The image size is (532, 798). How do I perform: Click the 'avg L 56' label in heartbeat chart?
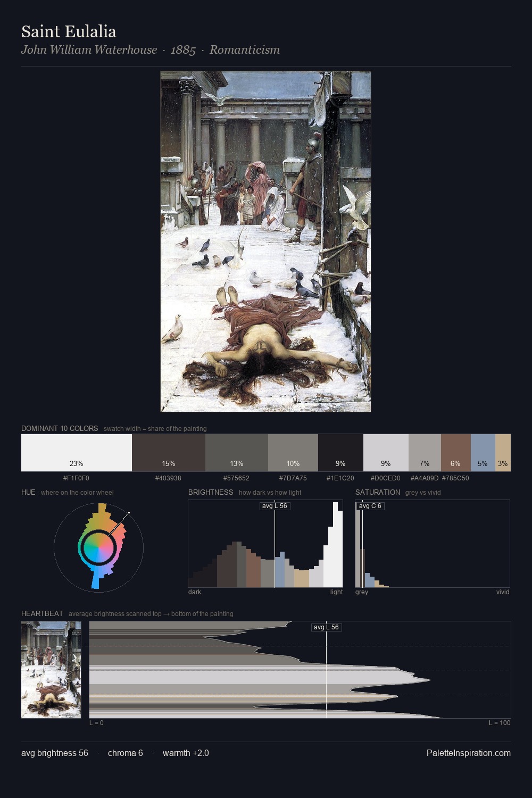coord(326,627)
